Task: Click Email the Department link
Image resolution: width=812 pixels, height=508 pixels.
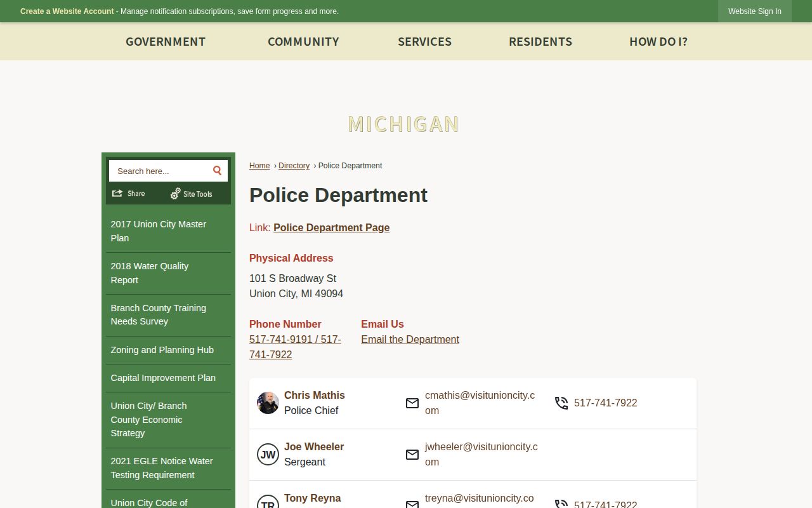Action: 410,339
